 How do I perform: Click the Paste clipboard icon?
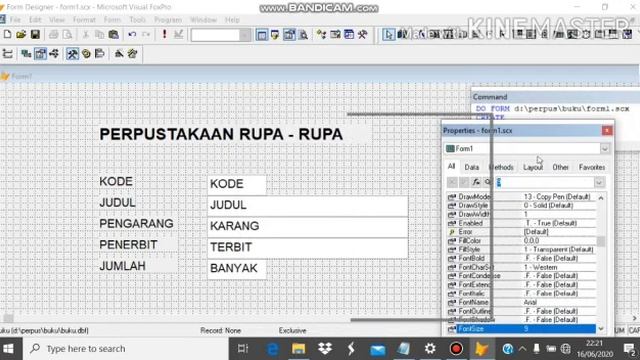(113, 35)
